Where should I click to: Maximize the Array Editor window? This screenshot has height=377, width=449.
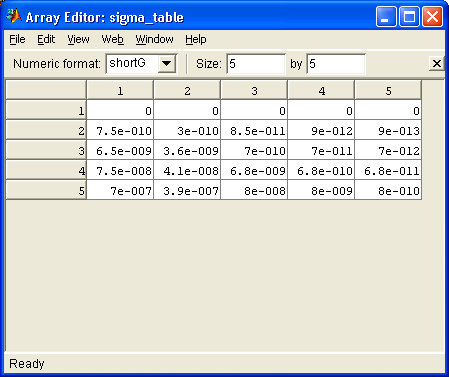coord(409,16)
